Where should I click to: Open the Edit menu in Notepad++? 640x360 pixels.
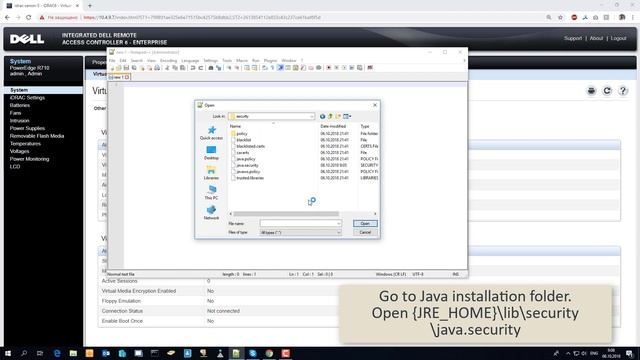123,60
